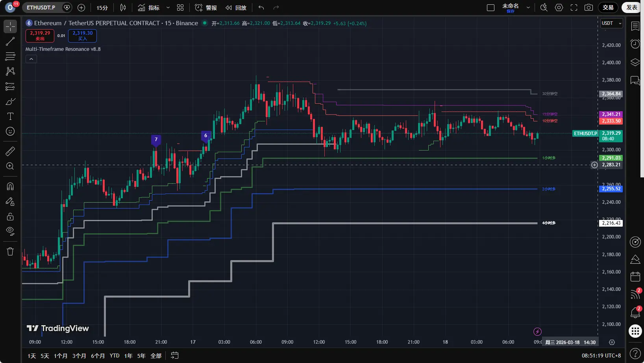
Task: Select the ruler measure tool
Action: [x=10, y=151]
